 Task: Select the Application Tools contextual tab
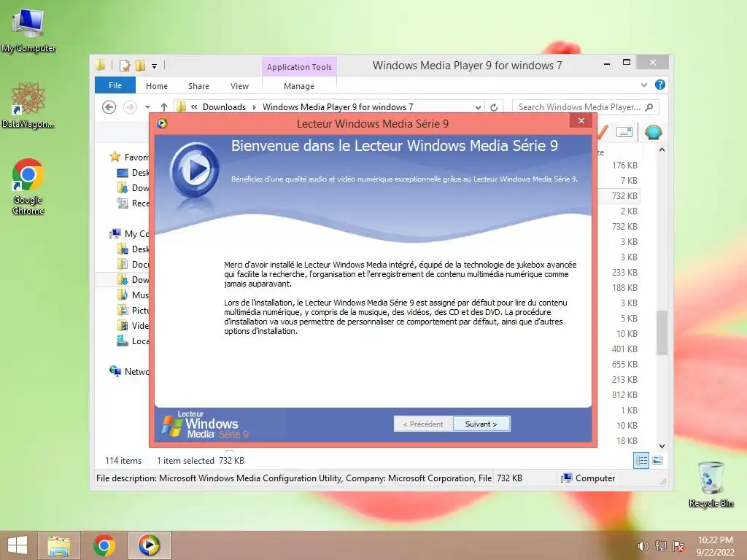point(299,67)
